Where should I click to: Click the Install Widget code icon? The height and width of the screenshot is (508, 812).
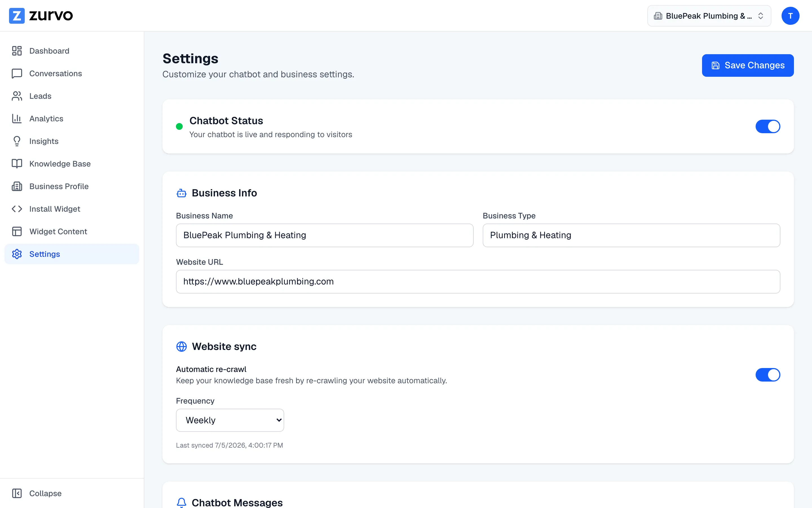[x=17, y=209]
